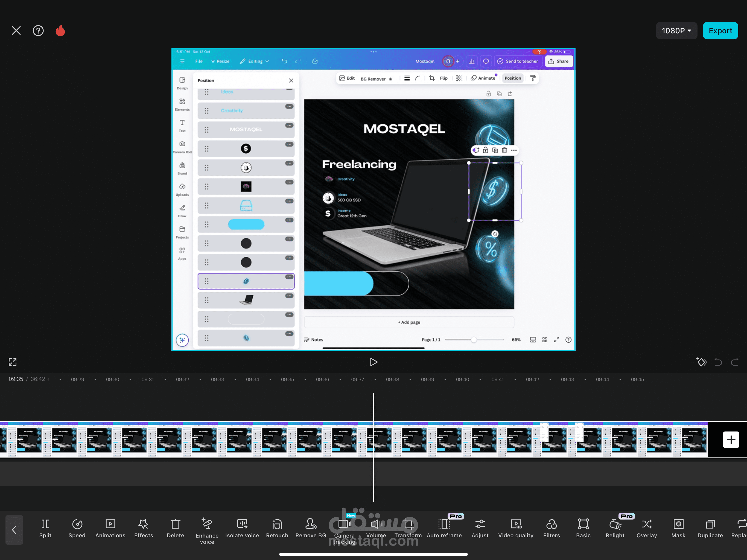Open the Overlay tool
The width and height of the screenshot is (747, 560).
(646, 528)
